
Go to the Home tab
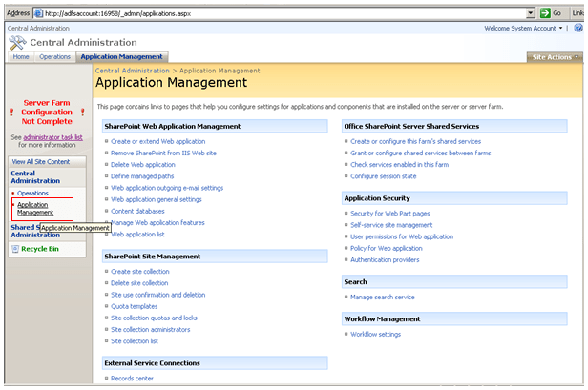coord(21,57)
